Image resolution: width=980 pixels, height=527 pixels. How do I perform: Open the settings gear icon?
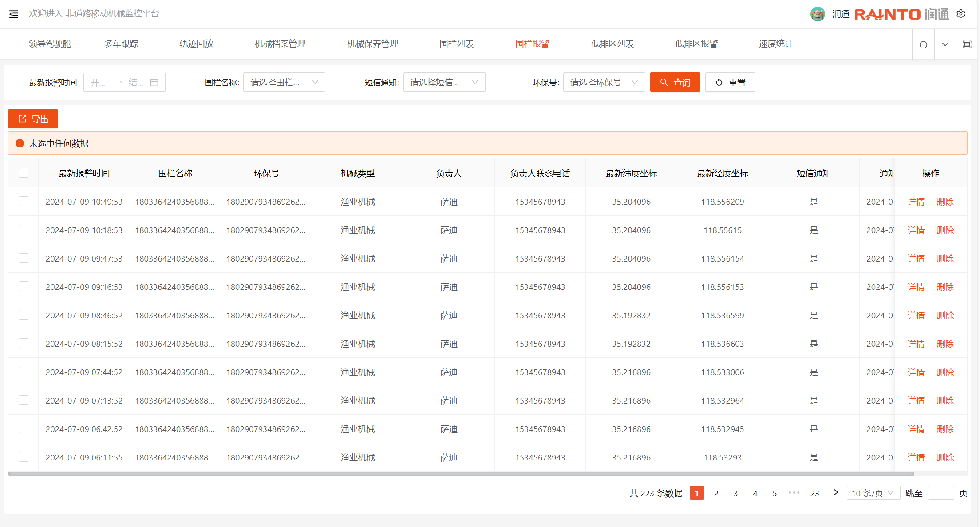(961, 14)
